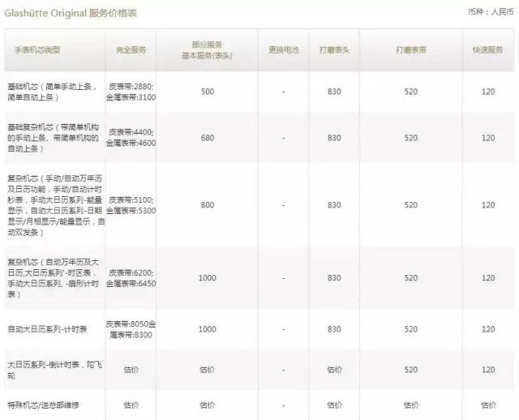Click the '基础复杂机芯' row label
519x420 pixels.
pyautogui.click(x=54, y=138)
